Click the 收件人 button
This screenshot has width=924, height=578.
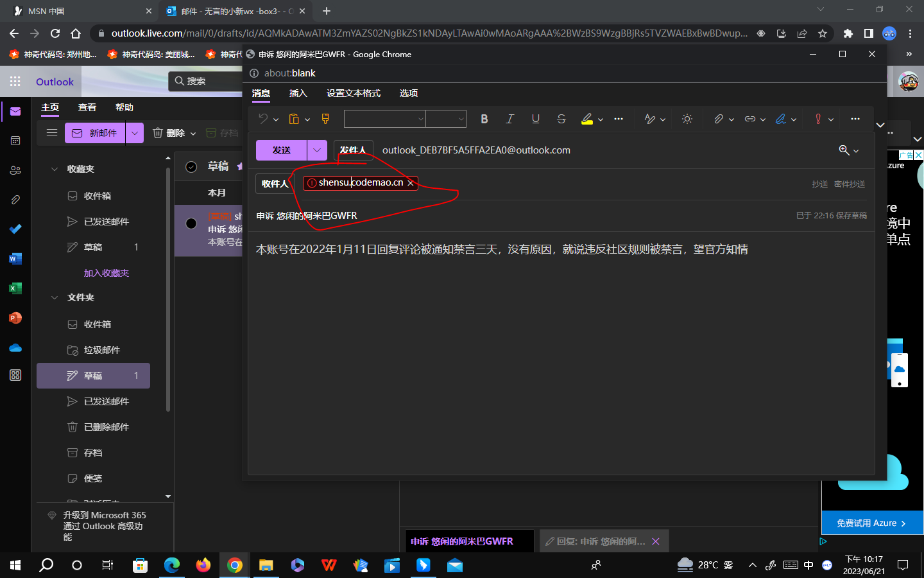[275, 184]
